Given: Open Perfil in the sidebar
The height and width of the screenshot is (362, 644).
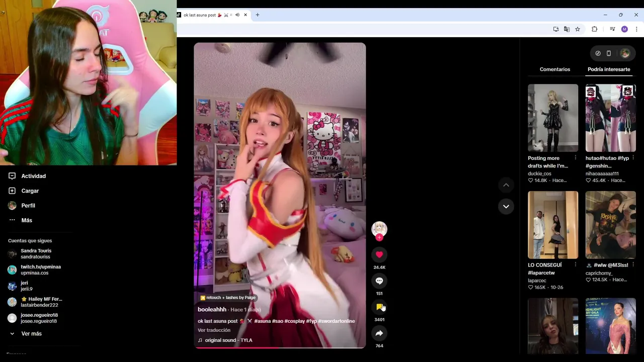Looking at the screenshot, I should pos(22,206).
